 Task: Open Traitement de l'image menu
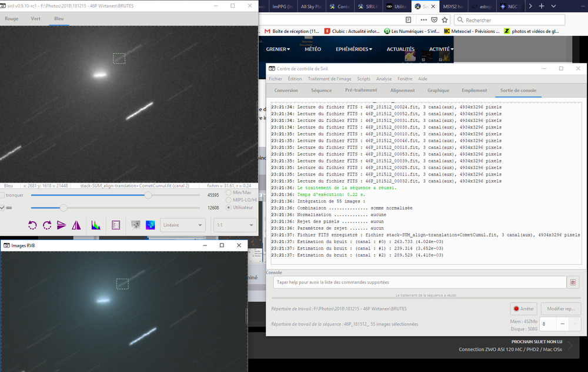pyautogui.click(x=330, y=79)
